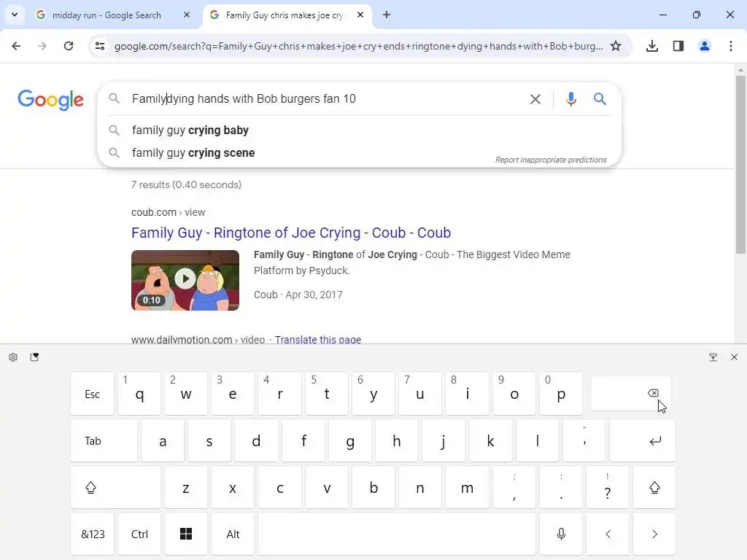Tap the spacebar on touch keyboard
Screen dimensions: 747x560
[397, 534]
